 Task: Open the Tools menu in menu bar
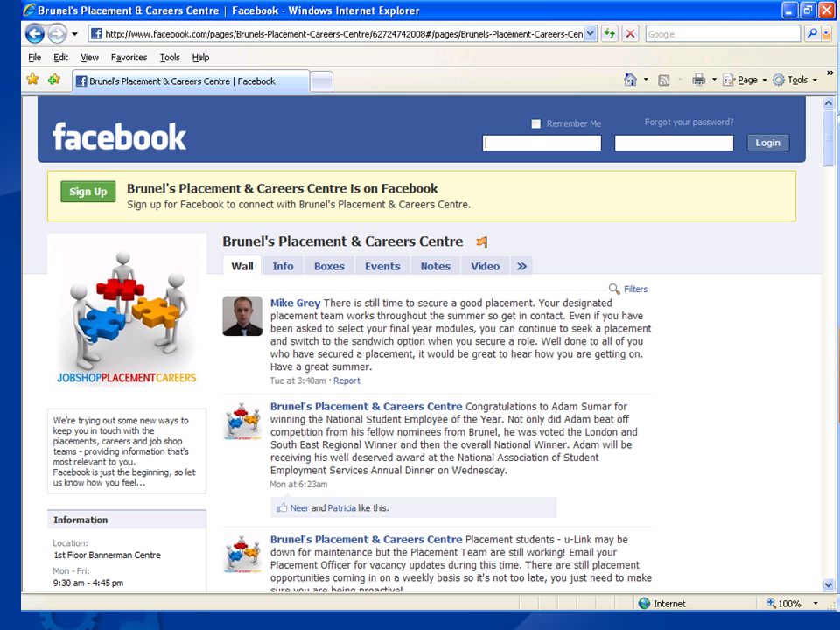(x=170, y=58)
